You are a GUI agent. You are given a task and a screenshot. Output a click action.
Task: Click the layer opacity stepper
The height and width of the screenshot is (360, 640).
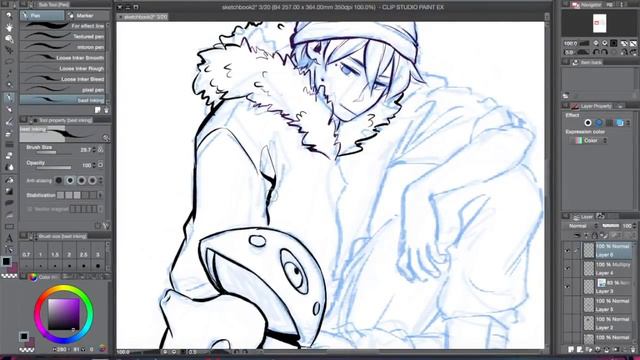pyautogui.click(x=635, y=226)
